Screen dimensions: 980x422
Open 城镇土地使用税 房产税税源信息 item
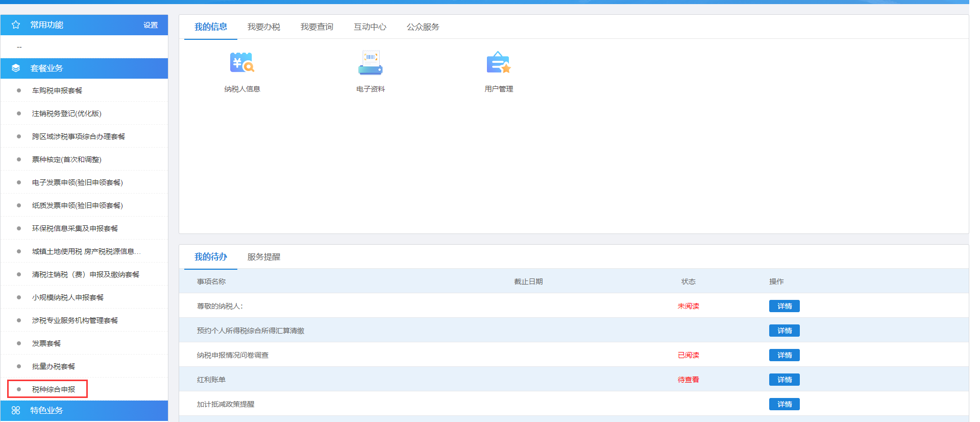(x=86, y=251)
